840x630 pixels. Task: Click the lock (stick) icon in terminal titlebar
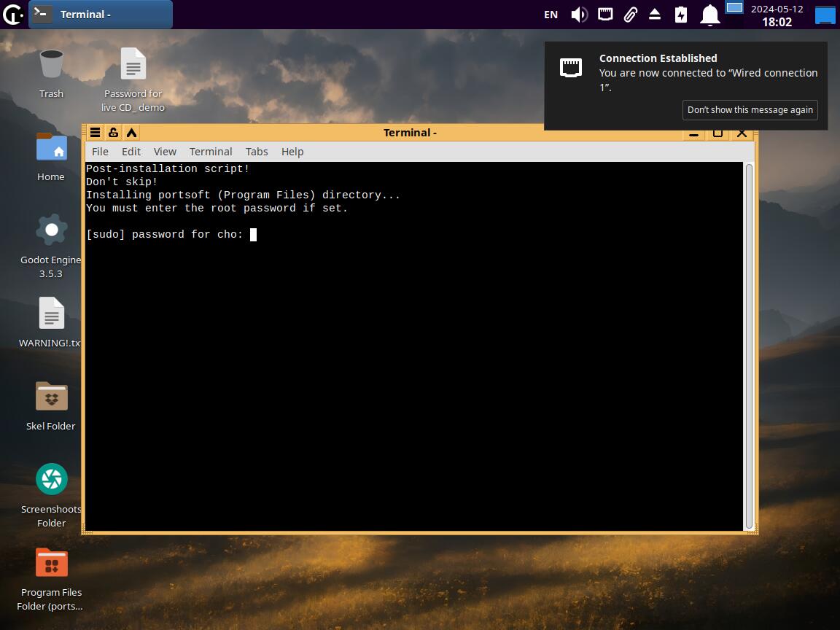(x=113, y=132)
